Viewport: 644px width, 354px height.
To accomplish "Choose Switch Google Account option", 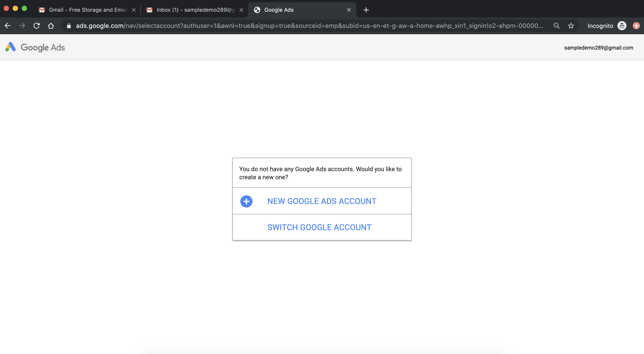I will (322, 227).
